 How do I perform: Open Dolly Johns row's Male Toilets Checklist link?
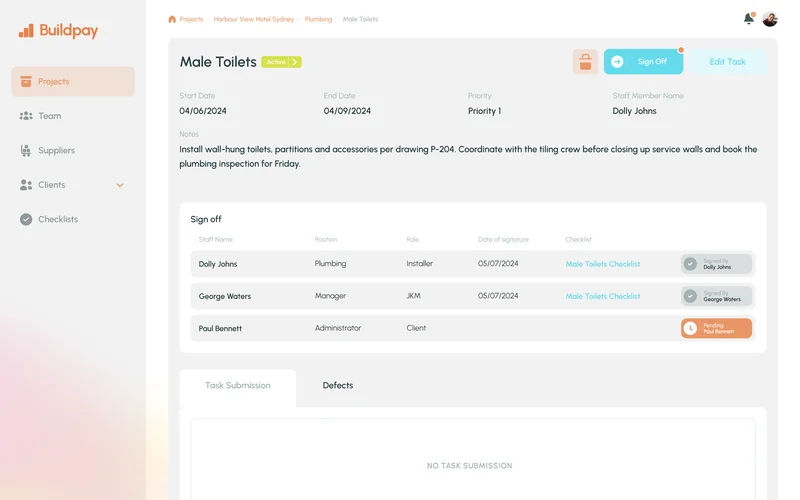click(603, 264)
